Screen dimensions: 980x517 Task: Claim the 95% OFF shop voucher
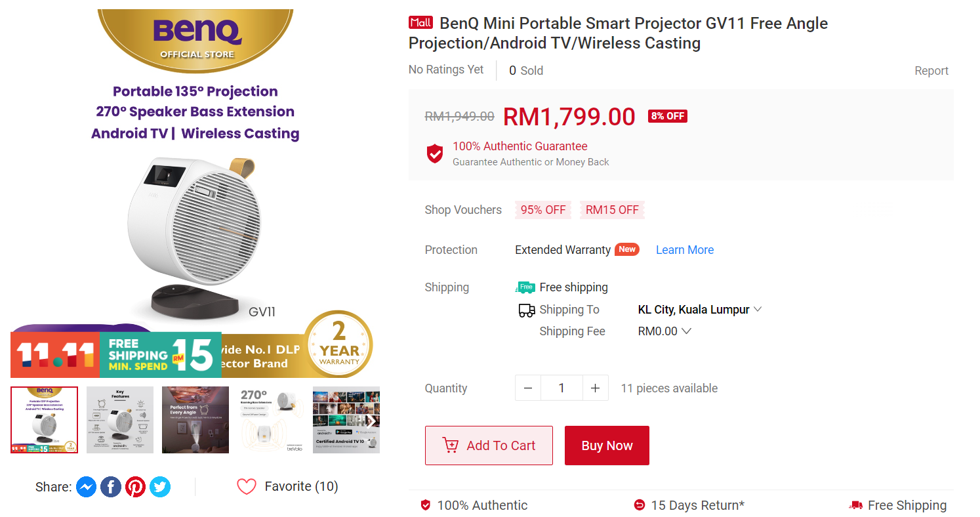(x=542, y=209)
